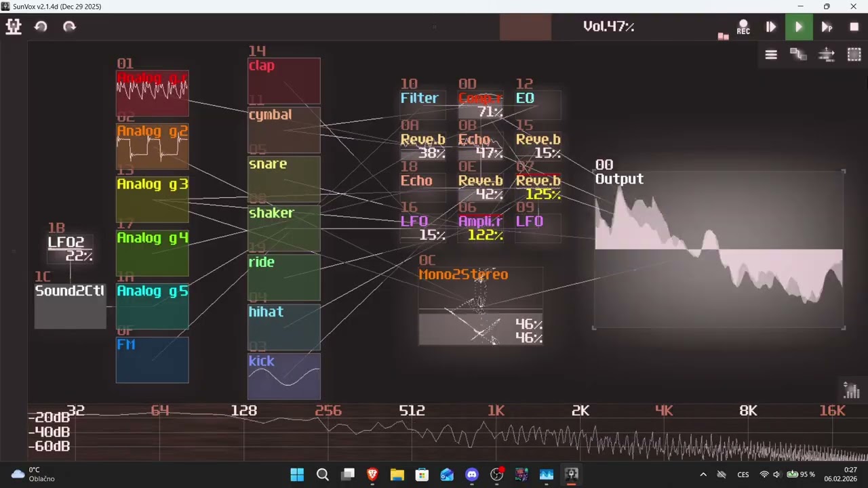Select the Sound2Ctl module
868x488 pixels.
click(x=71, y=306)
